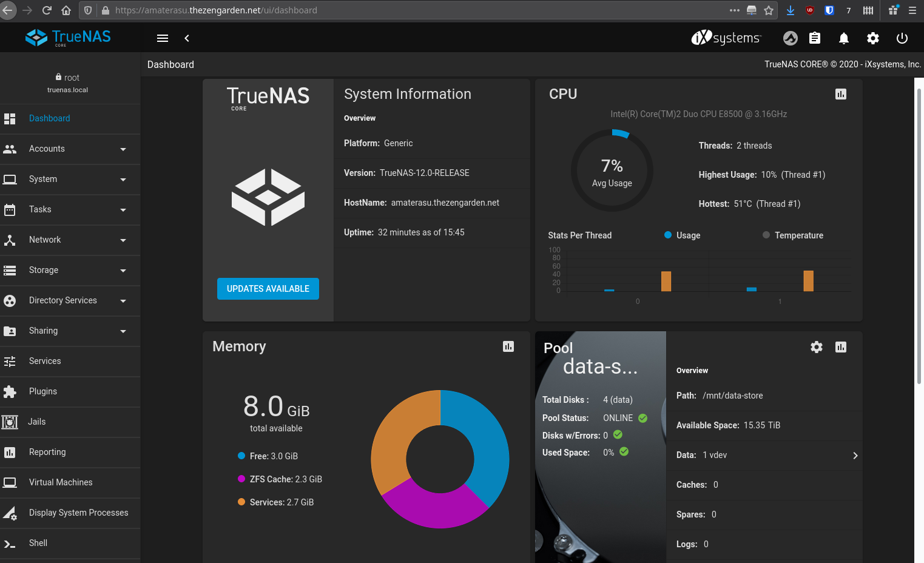
Task: Open the top bar settings gear
Action: pos(873,38)
